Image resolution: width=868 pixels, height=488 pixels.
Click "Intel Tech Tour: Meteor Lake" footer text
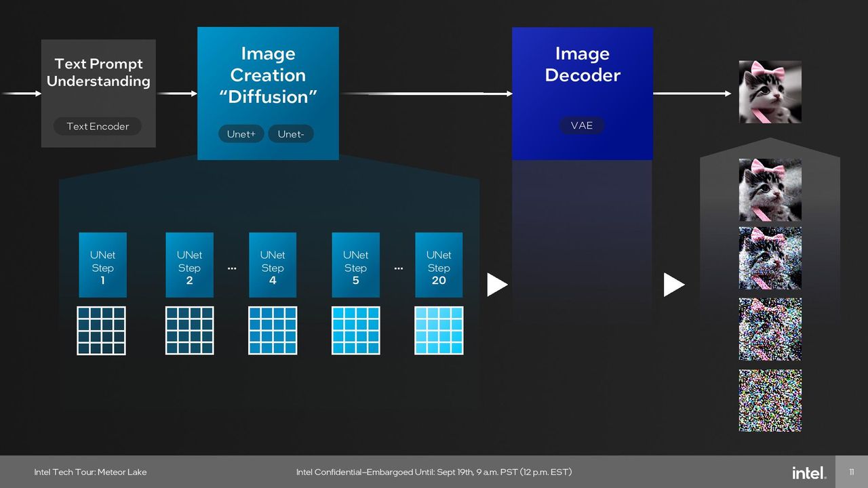tap(90, 472)
